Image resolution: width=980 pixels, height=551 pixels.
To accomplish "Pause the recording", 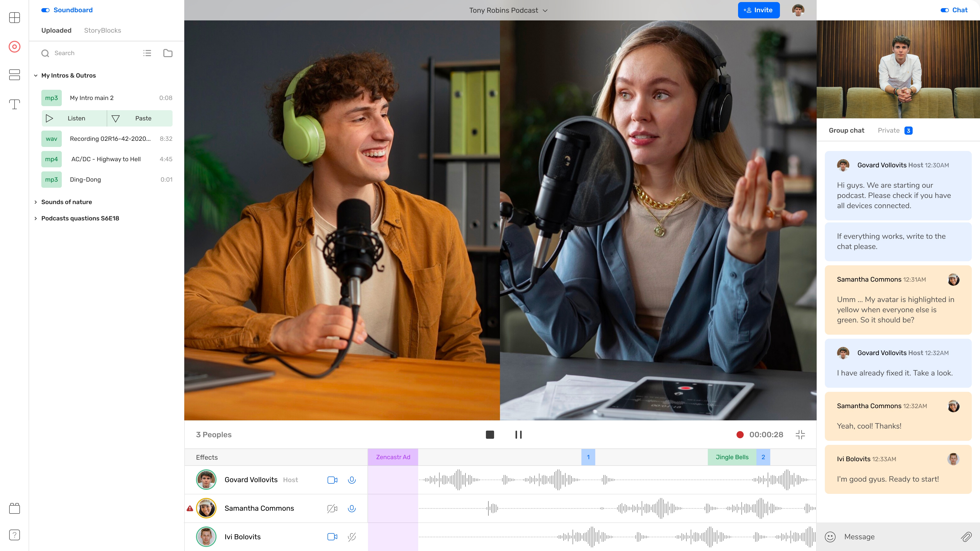I will pos(519,435).
